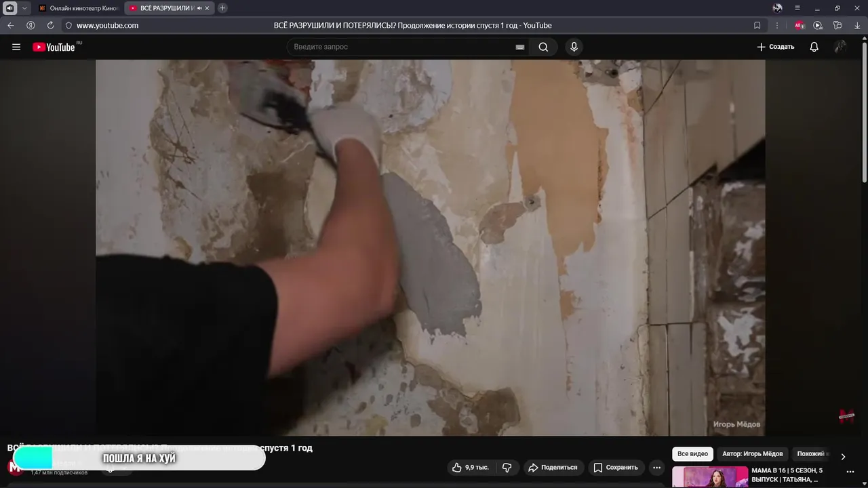Start voice search with microphone icon
The height and width of the screenshot is (488, 868).
(x=574, y=47)
